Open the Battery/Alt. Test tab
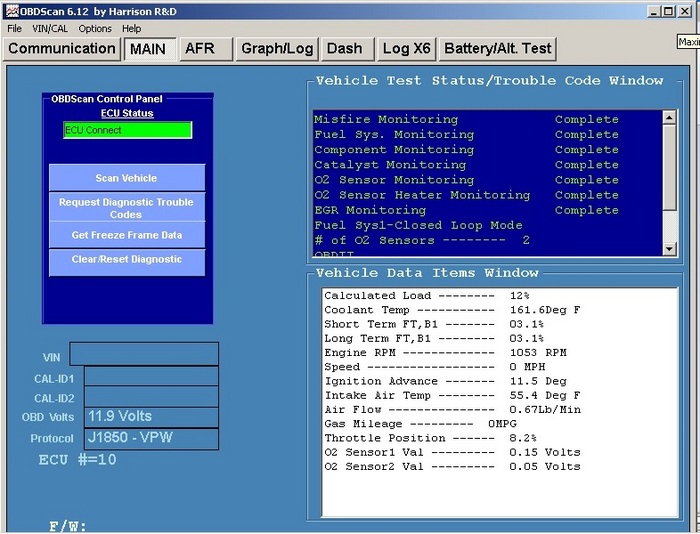The image size is (700, 534). point(498,49)
